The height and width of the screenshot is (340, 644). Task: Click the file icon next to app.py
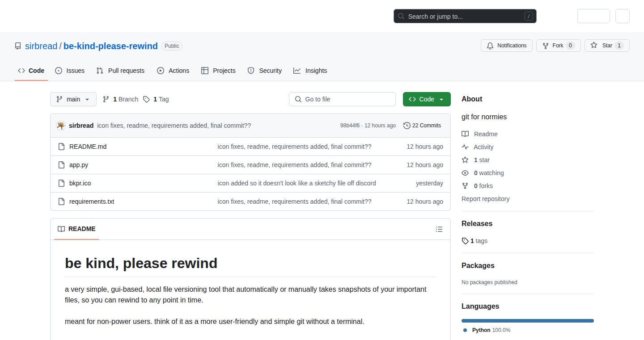pos(62,165)
